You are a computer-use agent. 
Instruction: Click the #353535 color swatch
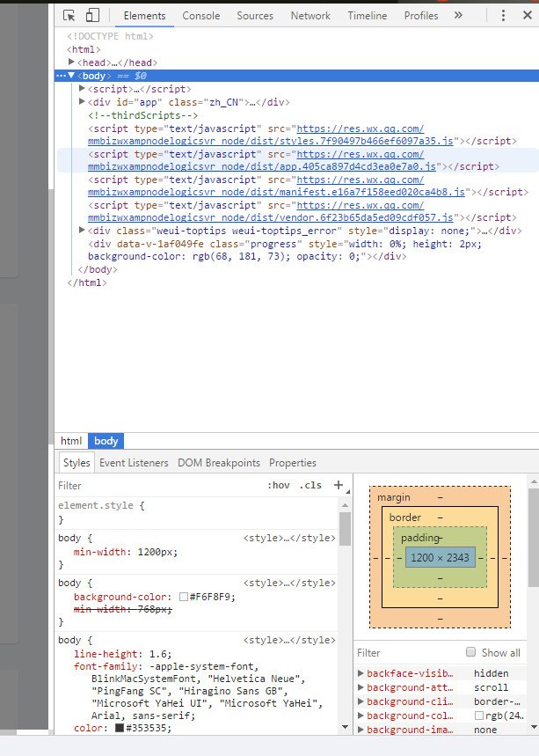120,728
